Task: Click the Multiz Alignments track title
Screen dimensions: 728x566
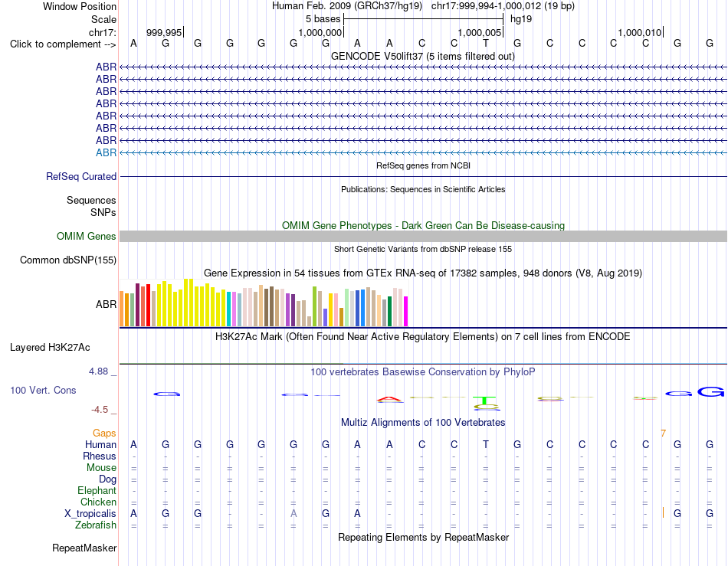Action: [x=423, y=423]
